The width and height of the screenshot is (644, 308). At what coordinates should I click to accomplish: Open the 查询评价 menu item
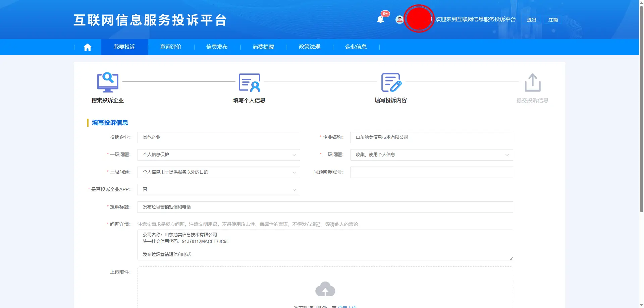click(171, 47)
